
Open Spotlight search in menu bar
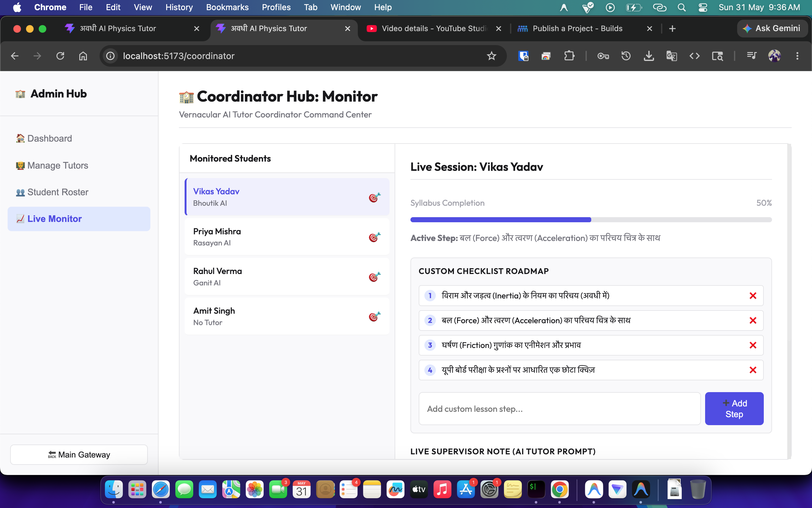click(681, 7)
